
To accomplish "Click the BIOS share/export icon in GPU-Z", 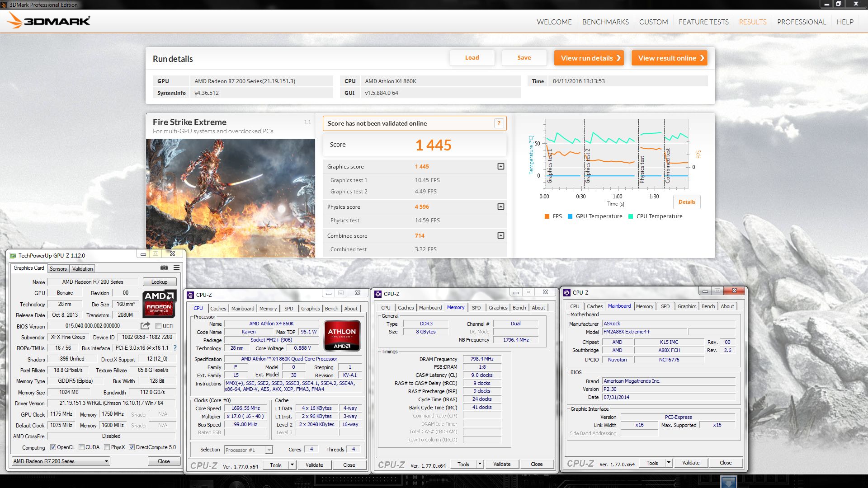I will point(145,326).
